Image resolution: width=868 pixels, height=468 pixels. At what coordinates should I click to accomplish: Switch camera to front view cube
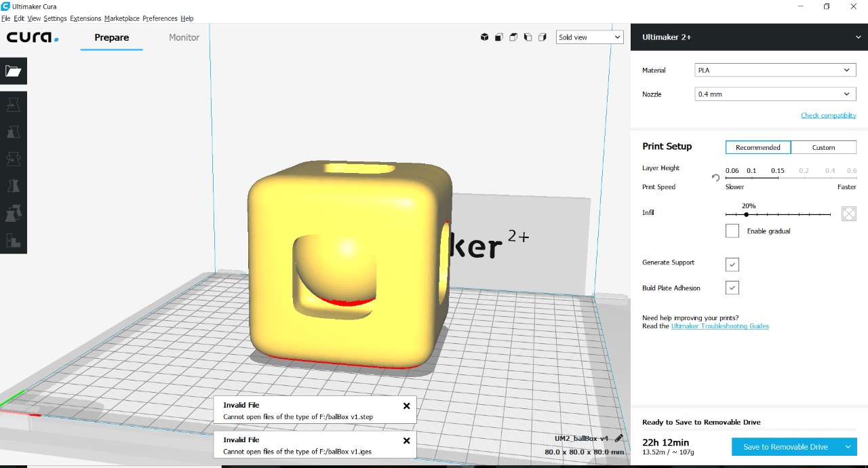(x=498, y=37)
